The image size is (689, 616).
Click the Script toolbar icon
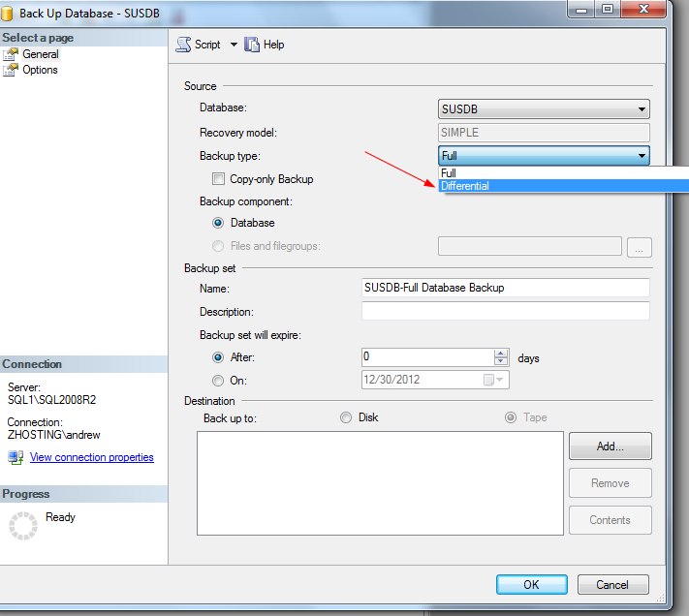click(x=183, y=45)
